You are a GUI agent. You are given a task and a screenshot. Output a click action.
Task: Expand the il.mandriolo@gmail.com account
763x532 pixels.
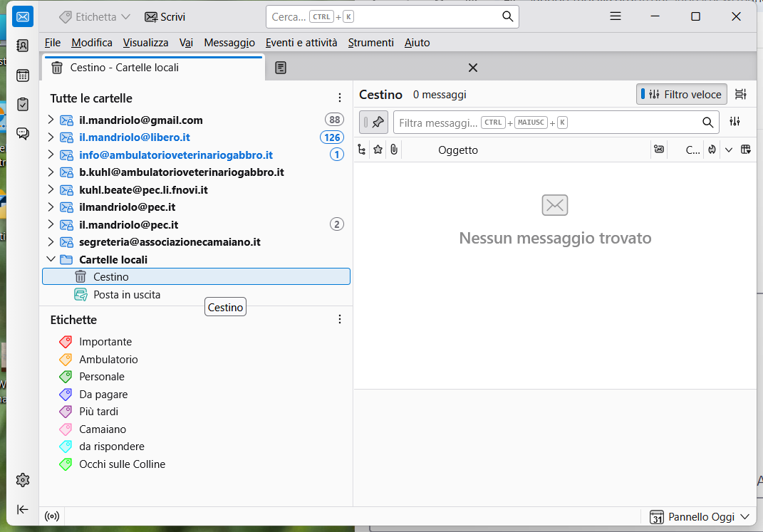click(51, 120)
